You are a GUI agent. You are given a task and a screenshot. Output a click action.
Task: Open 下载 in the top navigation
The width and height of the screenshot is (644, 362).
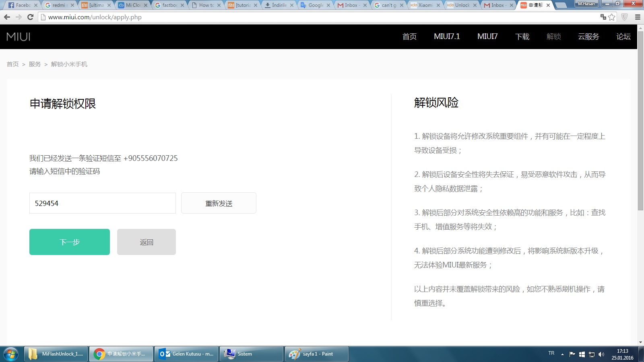522,37
